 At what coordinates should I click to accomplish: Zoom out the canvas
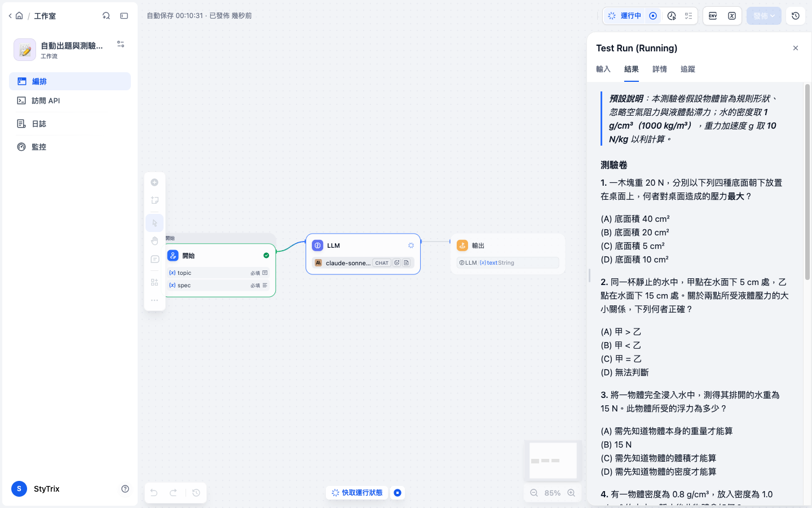point(534,493)
